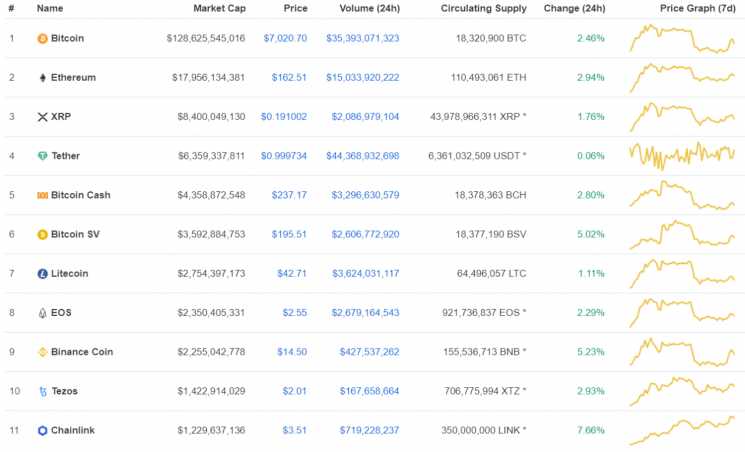This screenshot has width=745, height=452.
Task: Click Bitcoin SV change value 5.02%
Action: (591, 234)
